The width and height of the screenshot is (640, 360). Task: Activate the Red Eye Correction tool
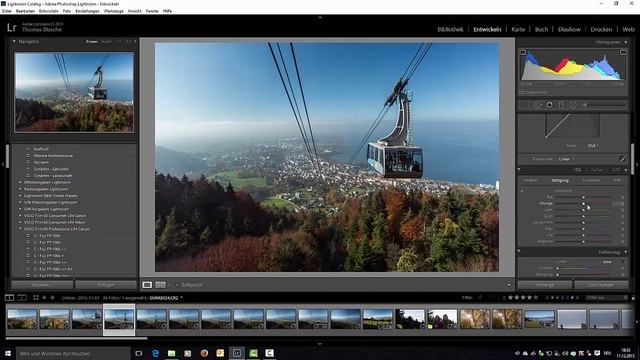pyautogui.click(x=549, y=105)
